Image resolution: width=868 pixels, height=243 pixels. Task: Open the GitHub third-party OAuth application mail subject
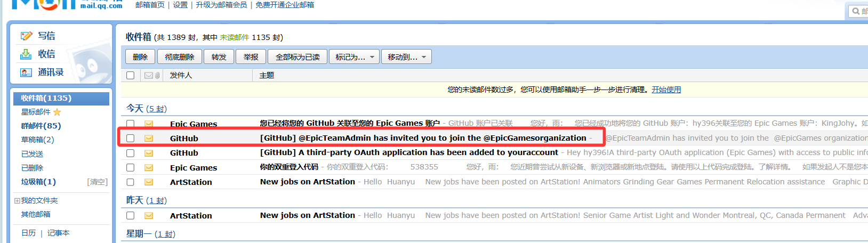tap(409, 152)
